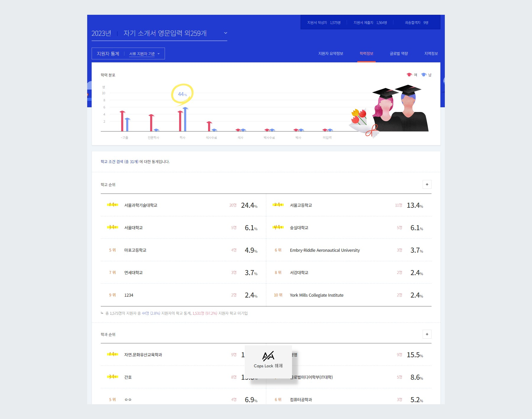The width and height of the screenshot is (532, 419).
Task: Click the 숭실대학교 school name
Action: (299, 228)
